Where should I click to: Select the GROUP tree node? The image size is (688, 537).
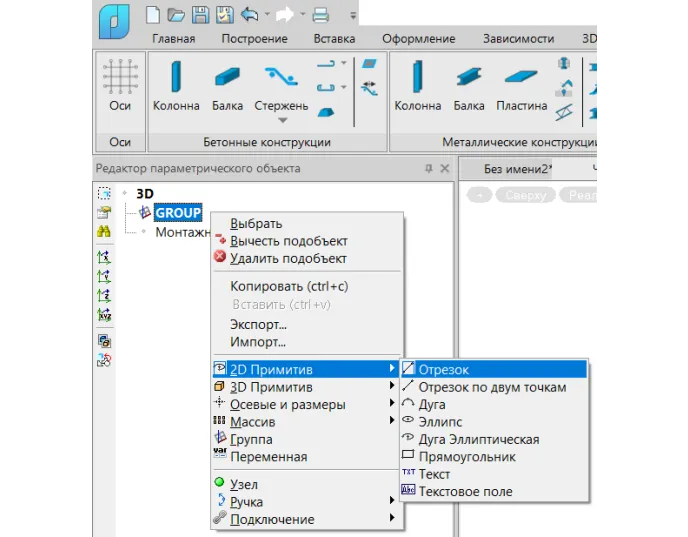[x=178, y=213]
